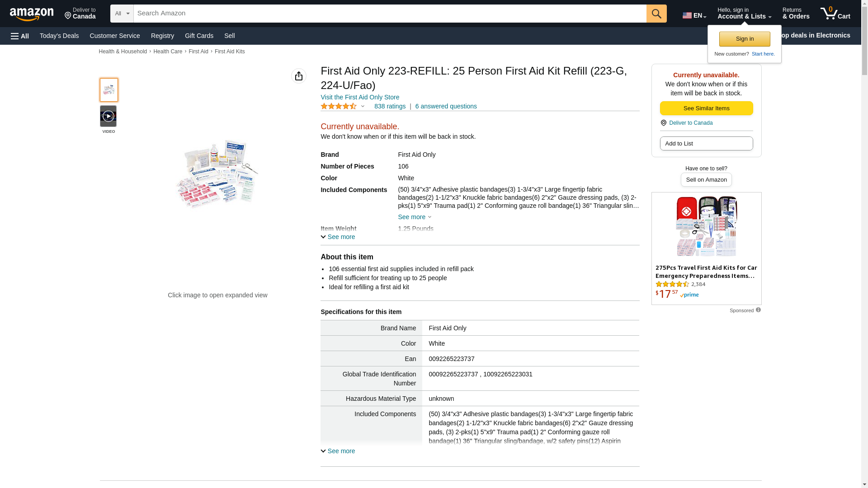Click the Deliver to Canada location icon

(664, 123)
